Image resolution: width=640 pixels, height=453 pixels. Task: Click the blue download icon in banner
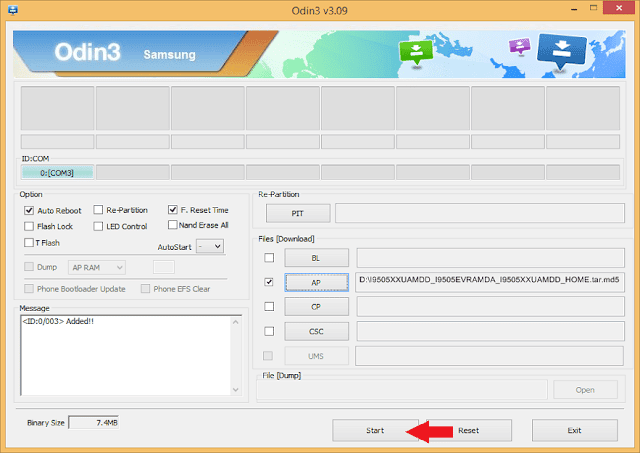562,50
